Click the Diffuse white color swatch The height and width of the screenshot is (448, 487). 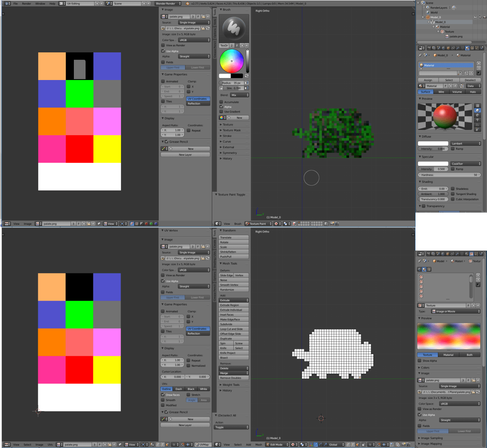point(433,143)
